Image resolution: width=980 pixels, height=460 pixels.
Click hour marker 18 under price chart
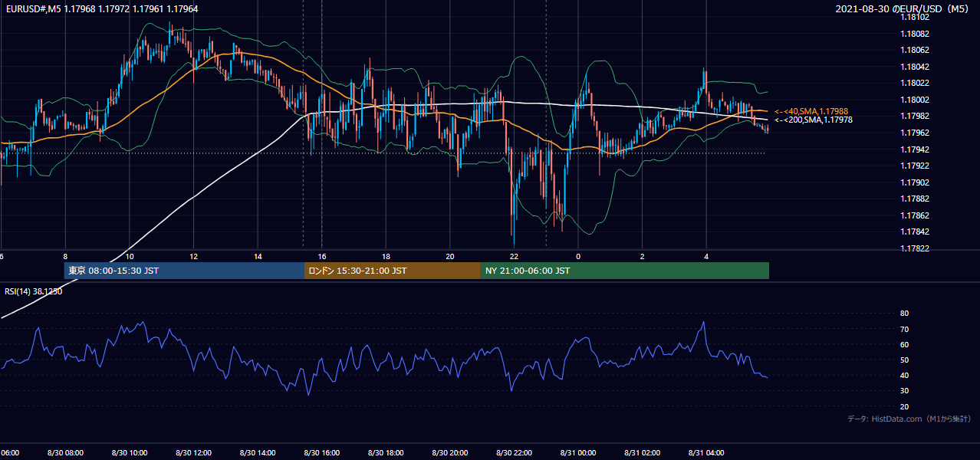(386, 257)
